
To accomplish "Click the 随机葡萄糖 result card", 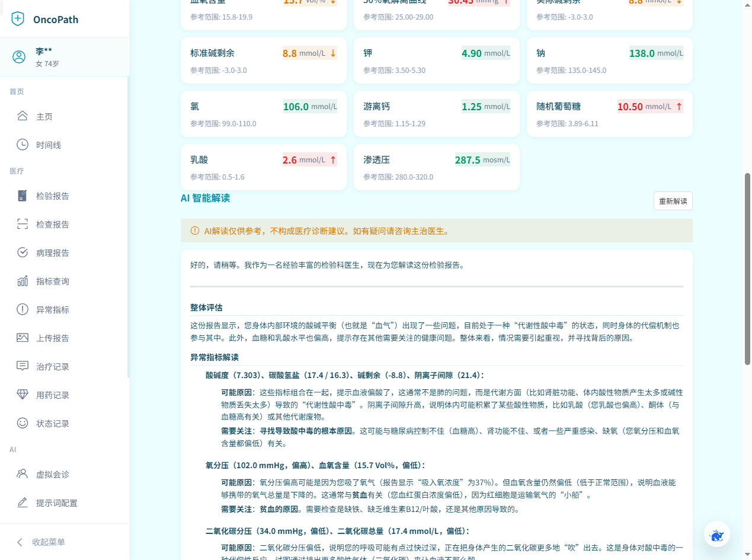I will coord(610,114).
